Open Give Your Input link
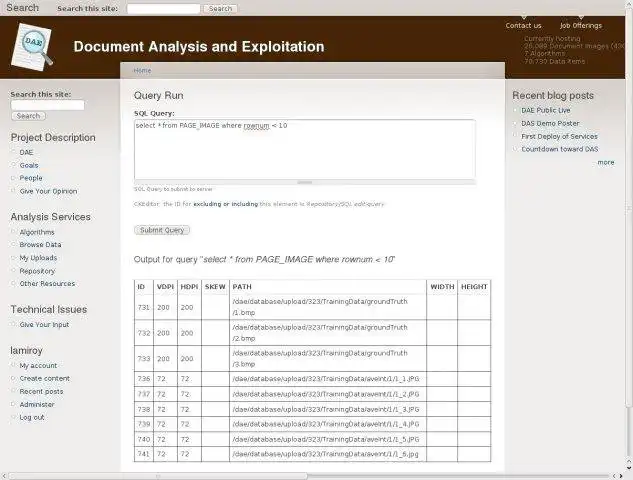Image resolution: width=633 pixels, height=480 pixels. point(44,325)
